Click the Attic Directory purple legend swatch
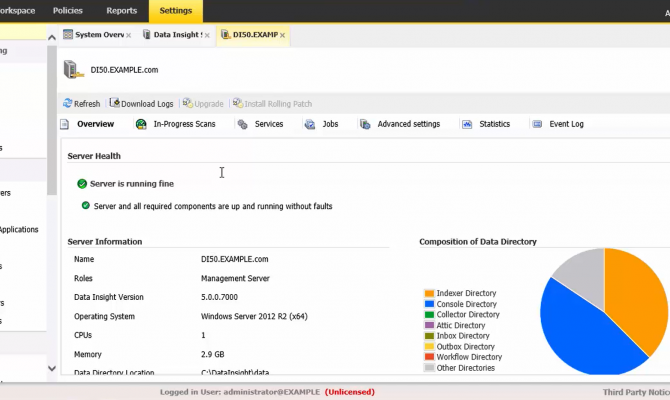Screen dimensions: 670x400 click(429, 325)
